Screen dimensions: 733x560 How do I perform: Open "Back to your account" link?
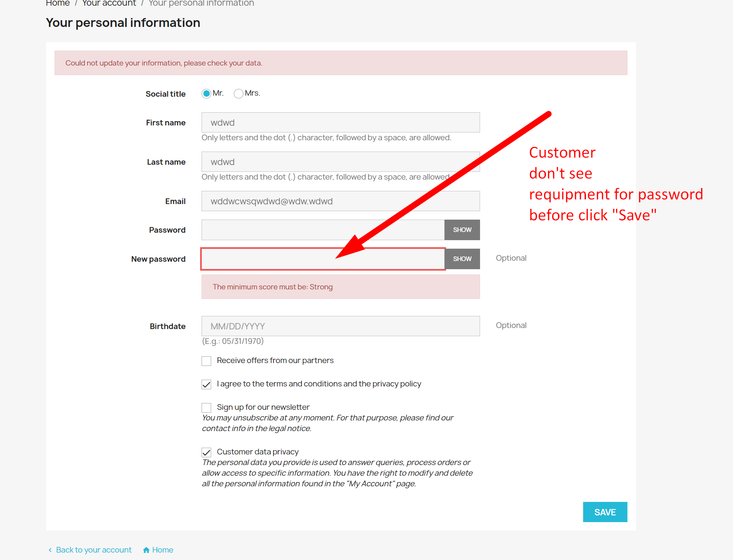(x=93, y=549)
